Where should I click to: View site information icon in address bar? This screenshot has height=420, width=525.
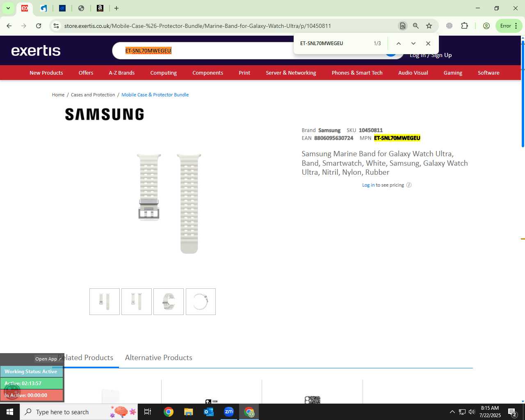[x=56, y=26]
